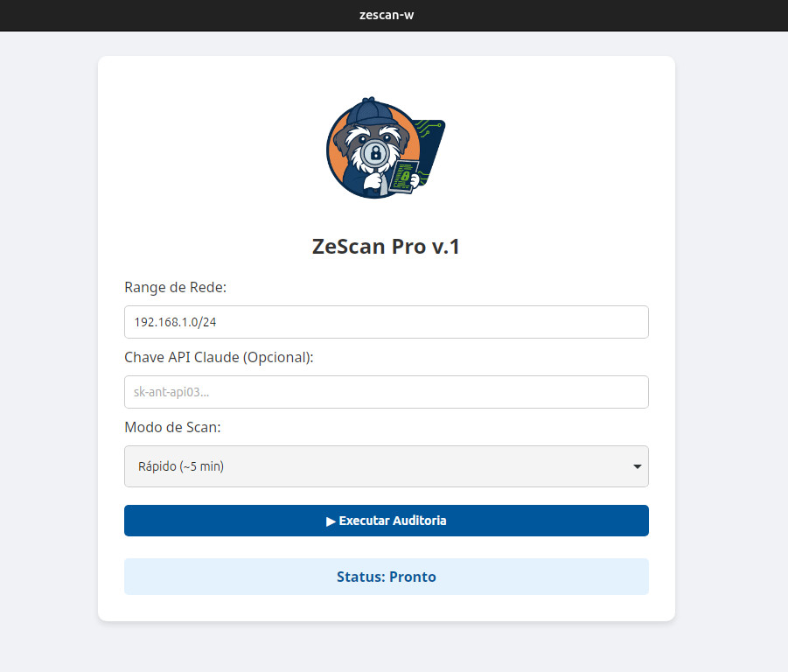This screenshot has width=788, height=672.
Task: Click the "Status: Pronto" status bar
Action: pos(386,577)
